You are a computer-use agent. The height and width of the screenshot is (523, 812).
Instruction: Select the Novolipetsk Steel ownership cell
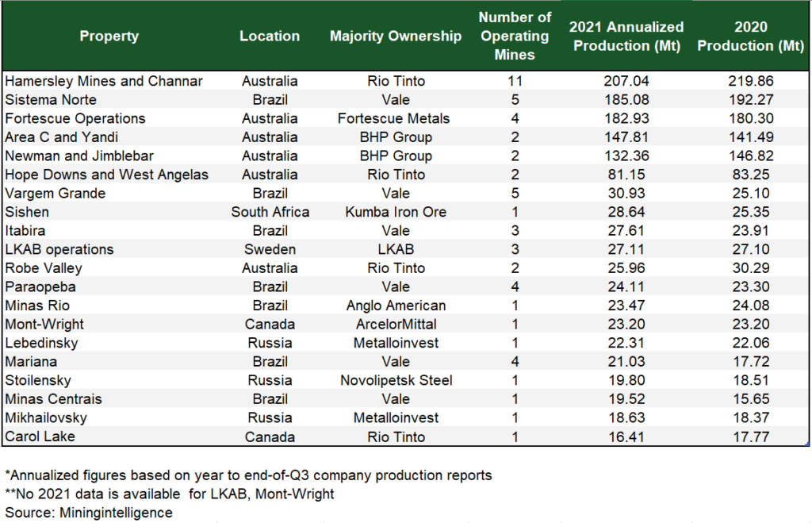coord(396,380)
